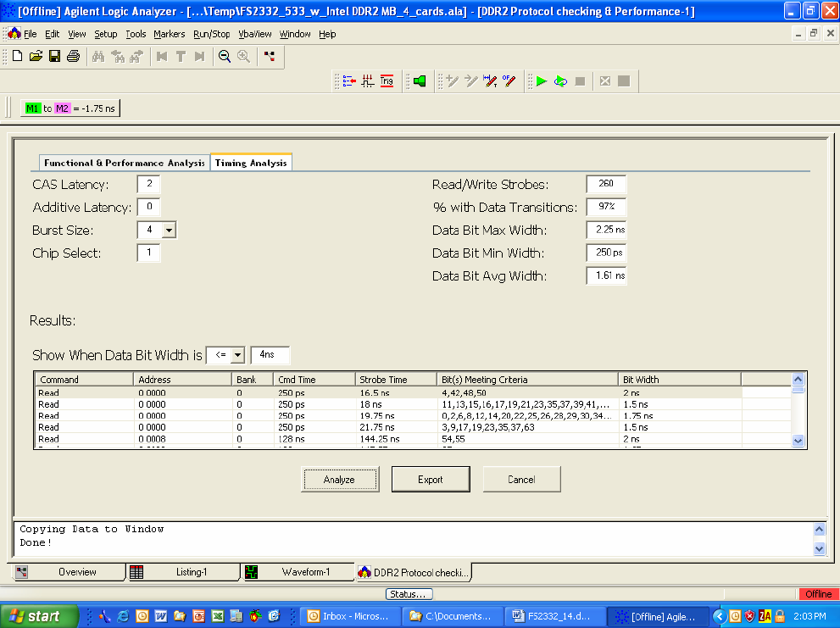Click the Run Repetitive loop icon

(x=560, y=81)
